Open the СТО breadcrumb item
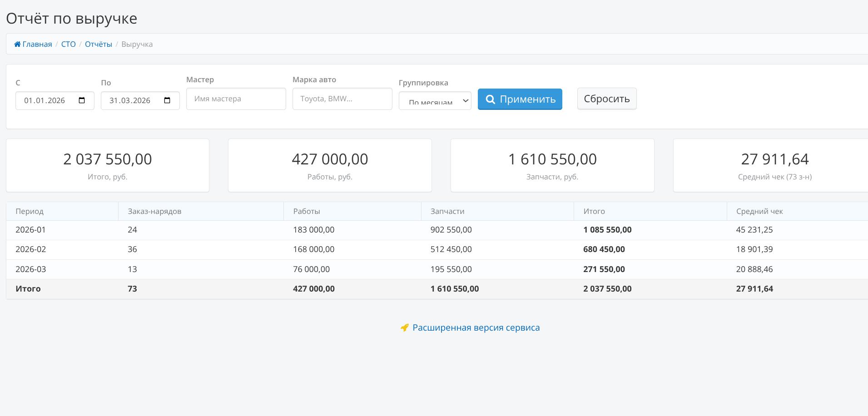Image resolution: width=868 pixels, height=416 pixels. coord(68,44)
